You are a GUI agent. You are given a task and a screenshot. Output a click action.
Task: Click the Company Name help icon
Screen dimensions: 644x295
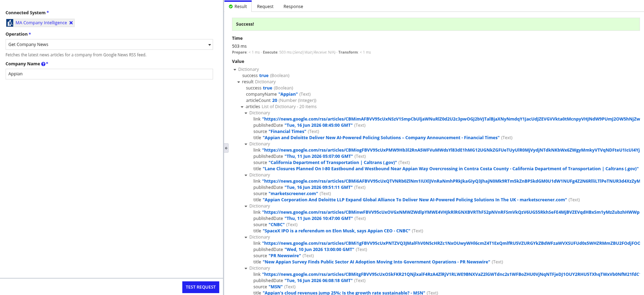(43, 64)
